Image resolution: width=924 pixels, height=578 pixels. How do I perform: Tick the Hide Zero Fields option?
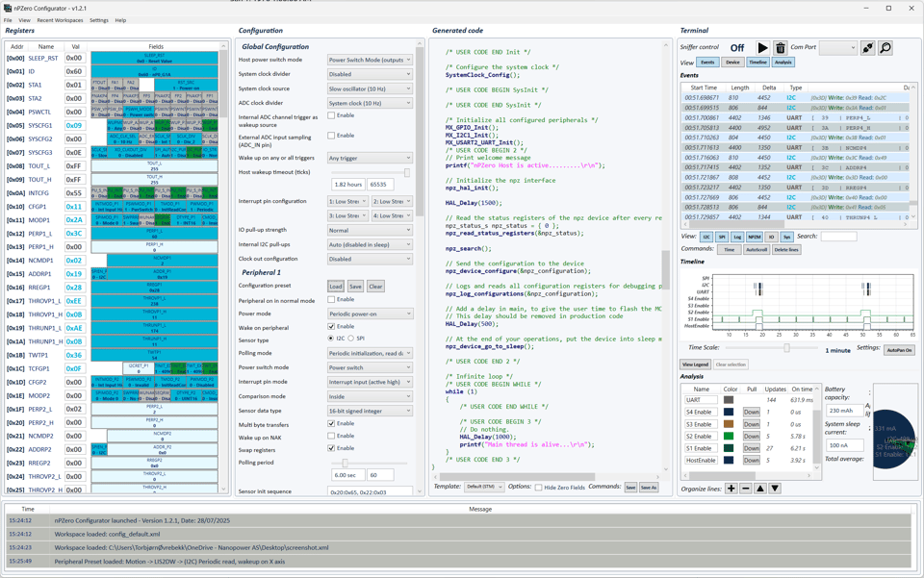point(539,488)
